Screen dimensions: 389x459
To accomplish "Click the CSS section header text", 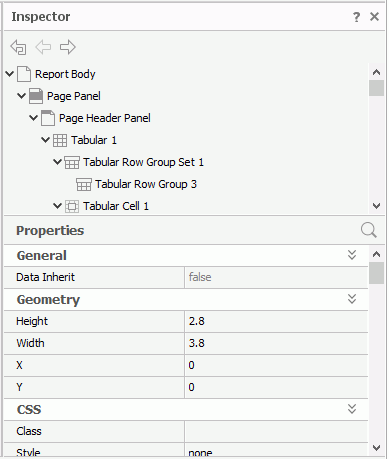I will coord(29,410).
